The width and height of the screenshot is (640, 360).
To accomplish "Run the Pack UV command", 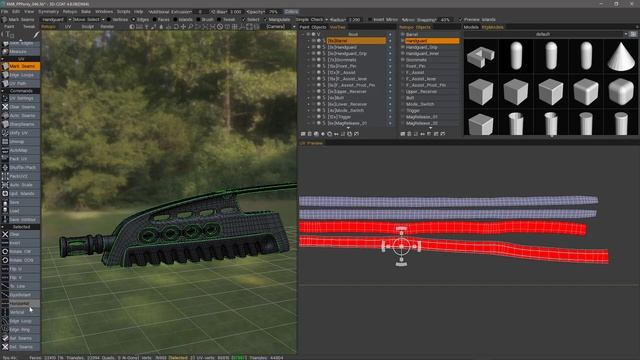I will point(20,159).
